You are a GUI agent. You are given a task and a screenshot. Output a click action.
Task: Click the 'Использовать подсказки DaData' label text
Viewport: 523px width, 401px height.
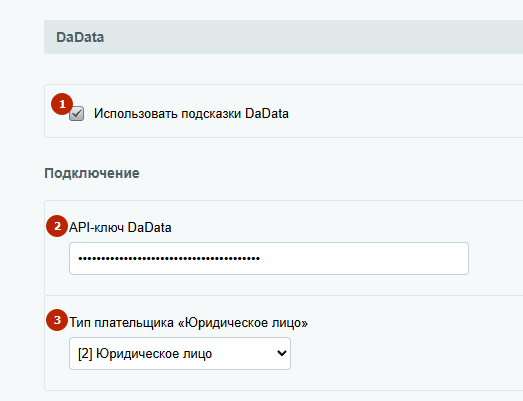pyautogui.click(x=191, y=113)
